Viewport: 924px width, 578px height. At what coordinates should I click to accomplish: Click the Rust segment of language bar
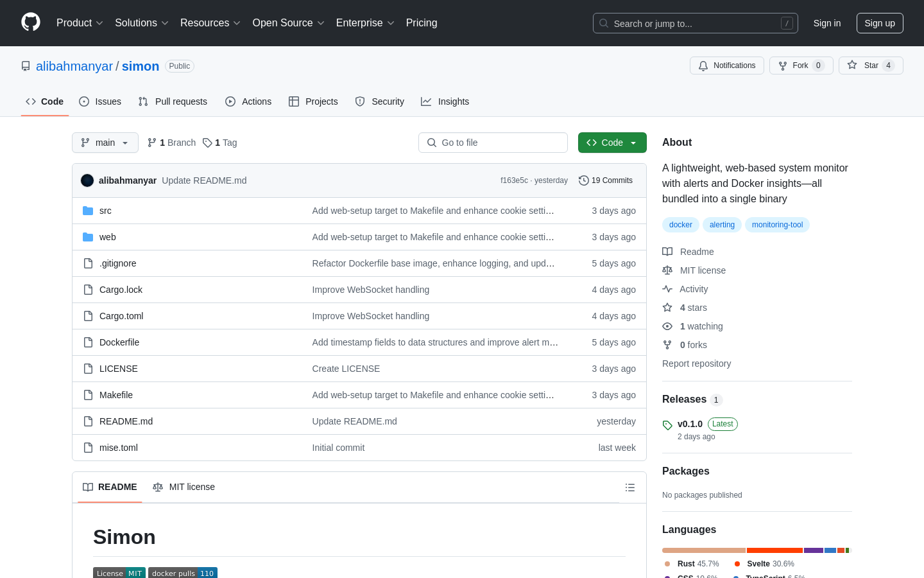pos(704,550)
